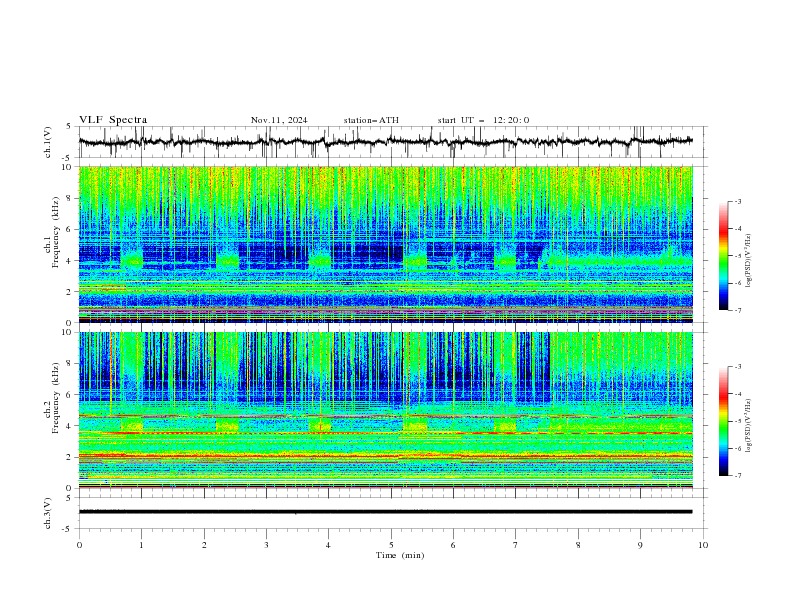Click the "start UT = 12:20:0" text
This screenshot has width=792, height=612.
pos(483,120)
